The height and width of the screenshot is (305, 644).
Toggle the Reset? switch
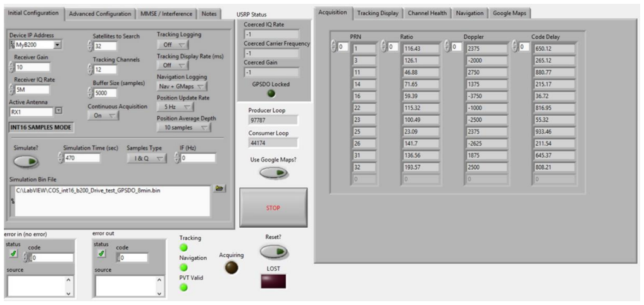pyautogui.click(x=273, y=252)
